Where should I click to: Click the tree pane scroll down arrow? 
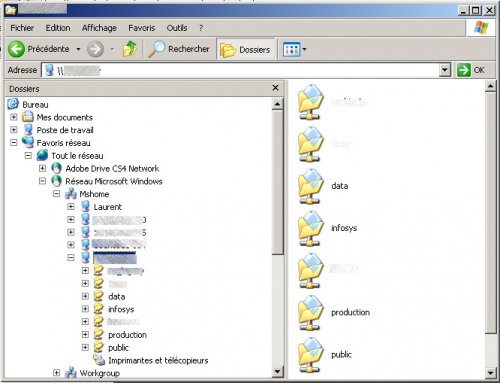[x=277, y=371]
